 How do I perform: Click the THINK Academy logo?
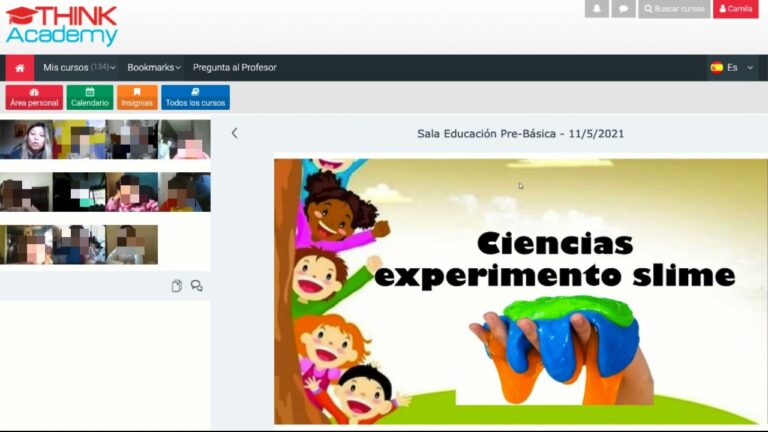coord(62,26)
